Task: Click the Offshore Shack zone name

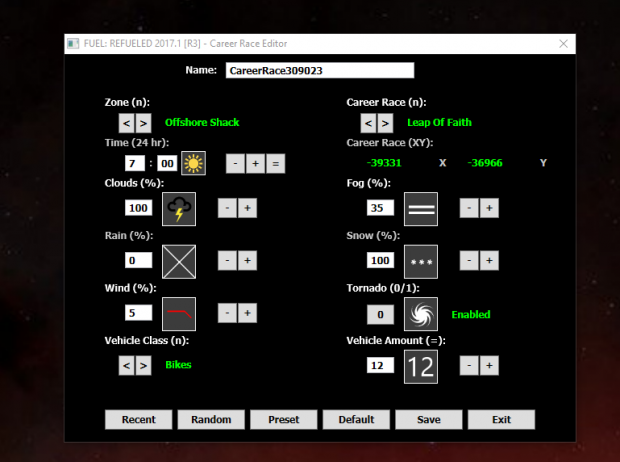Action: click(x=202, y=123)
